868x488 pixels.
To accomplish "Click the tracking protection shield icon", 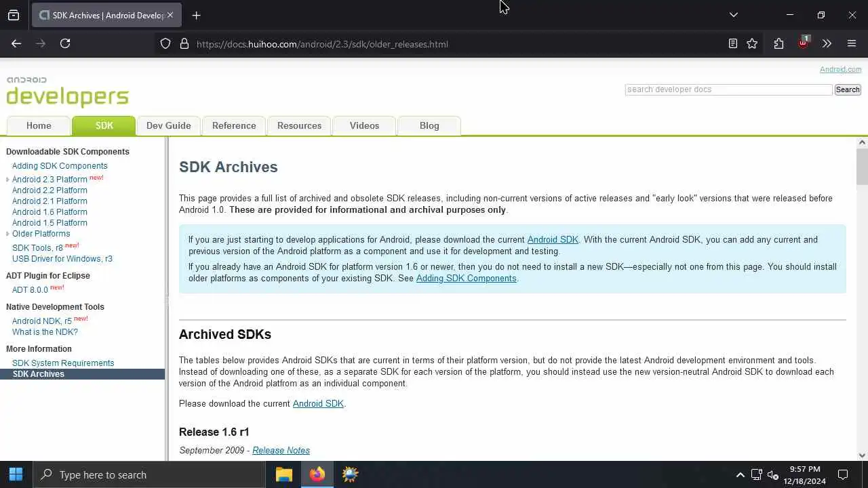I will point(165,43).
